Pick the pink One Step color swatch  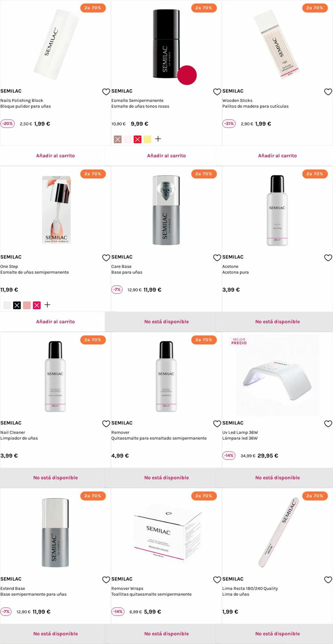click(27, 305)
